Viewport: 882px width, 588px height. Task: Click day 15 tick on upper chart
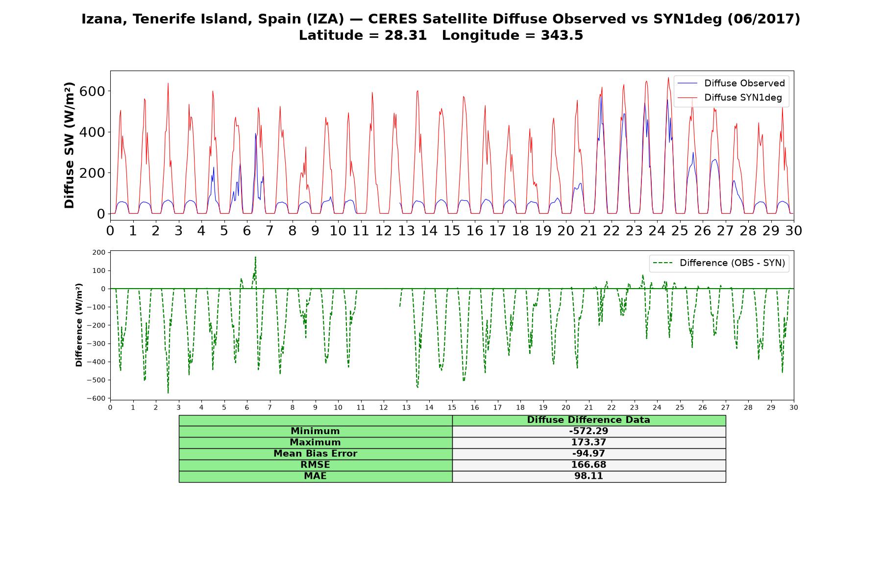(452, 230)
